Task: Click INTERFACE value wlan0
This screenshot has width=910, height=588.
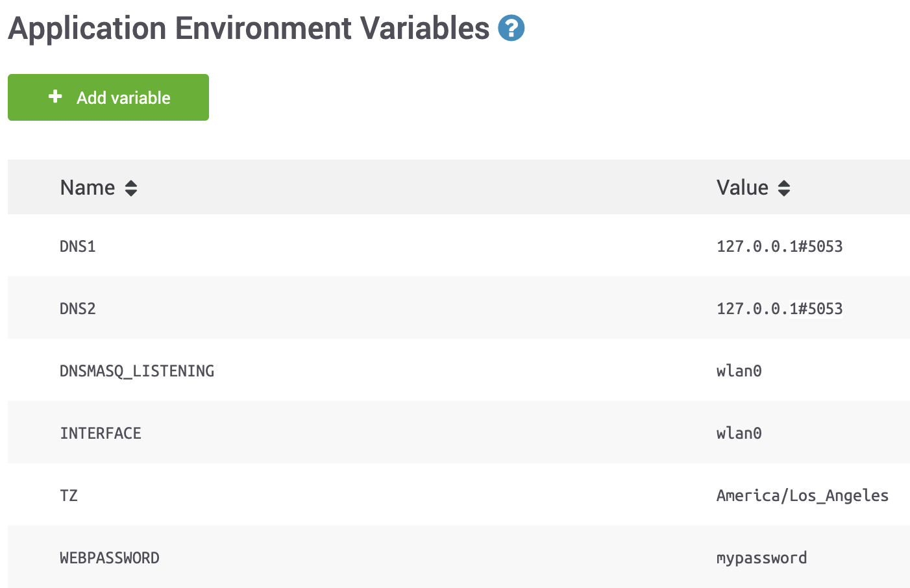Action: pyautogui.click(x=739, y=434)
